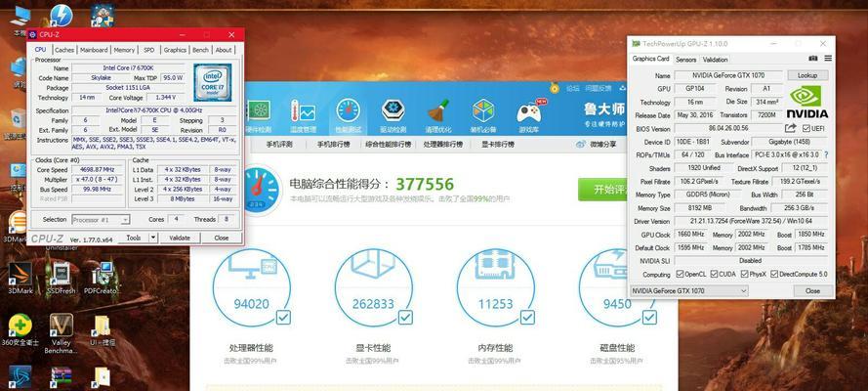Click the gold medal icon in Ludashi header
This screenshot has height=391, width=868.
click(555, 88)
